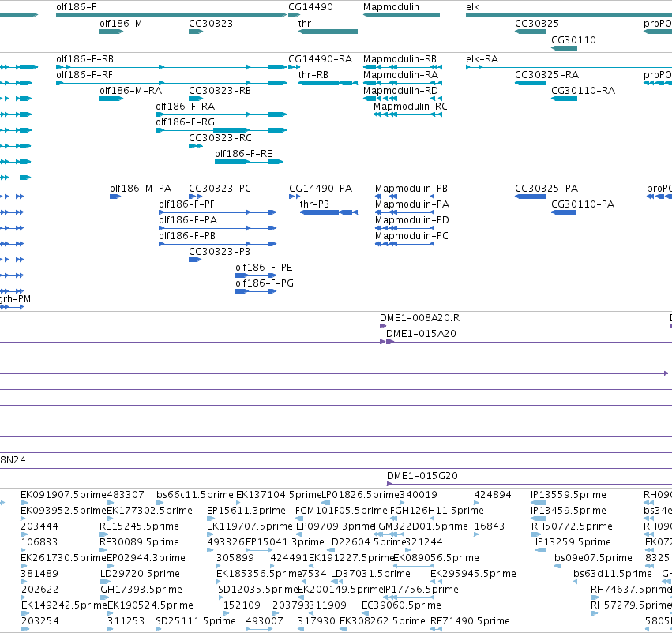Image resolution: width=672 pixels, height=633 pixels.
Task: Open the elk-RA transcript
Action: click(569, 67)
